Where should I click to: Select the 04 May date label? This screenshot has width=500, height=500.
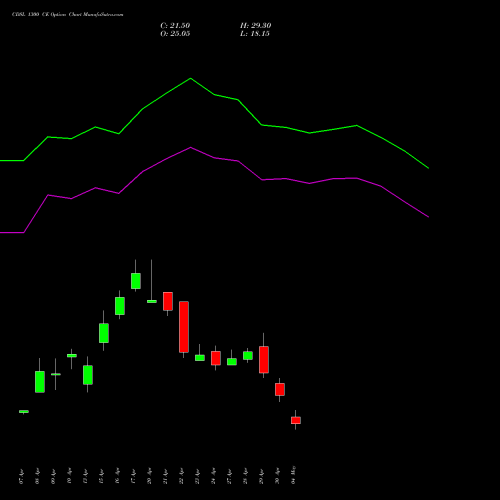294,475
